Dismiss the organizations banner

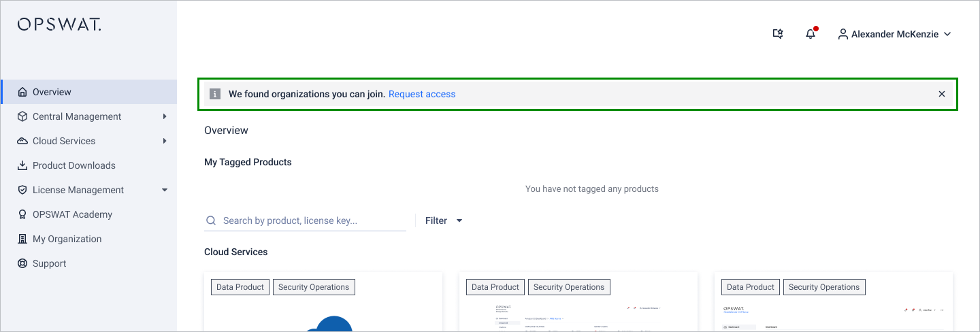click(942, 94)
